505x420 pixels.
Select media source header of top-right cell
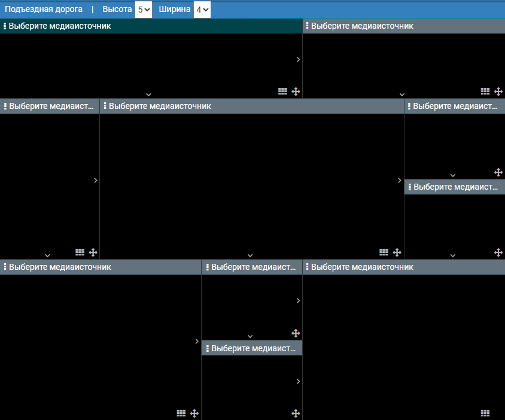362,26
